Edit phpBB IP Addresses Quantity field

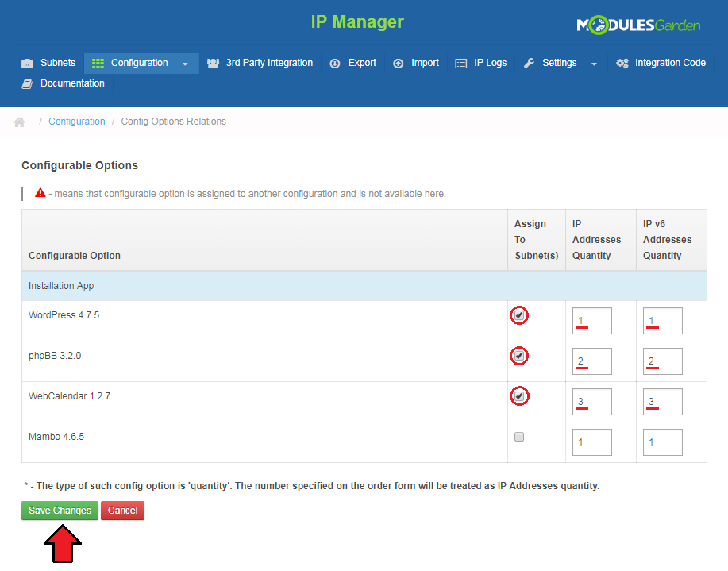pos(592,361)
